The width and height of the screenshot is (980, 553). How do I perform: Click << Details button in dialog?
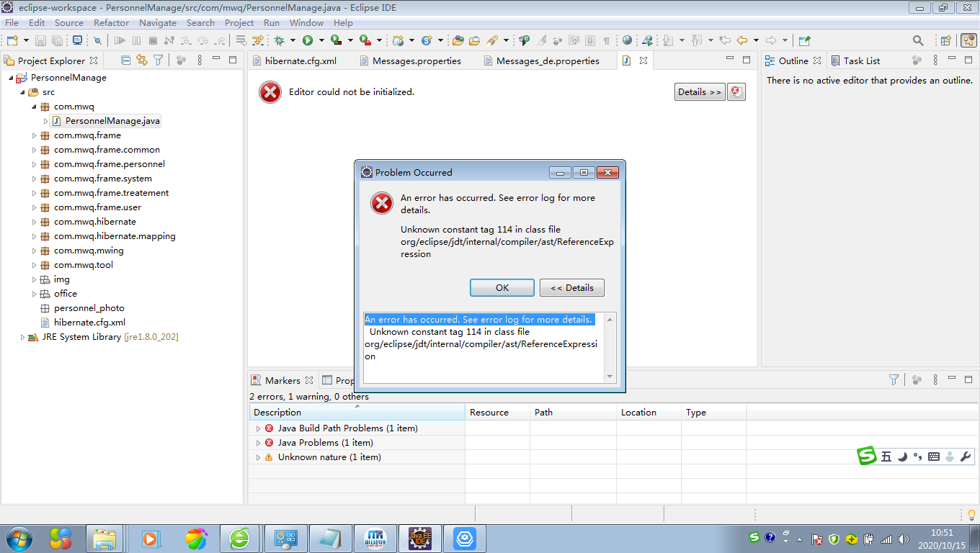point(572,287)
